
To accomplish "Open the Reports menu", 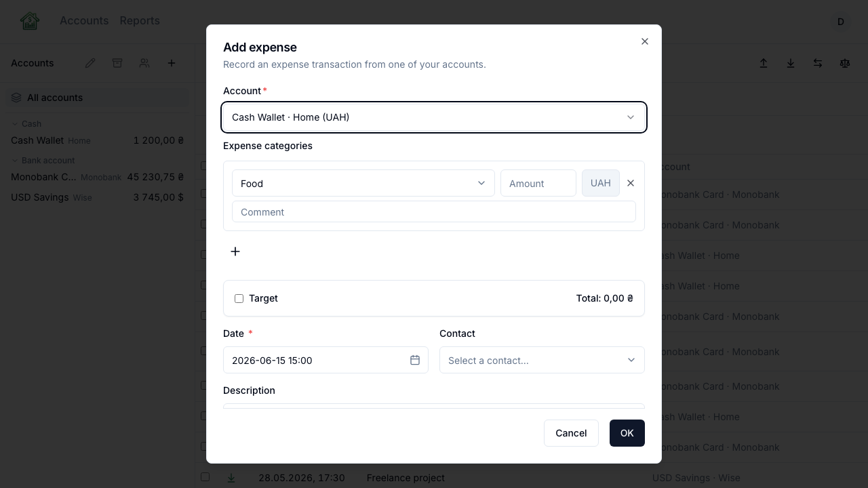I will [x=140, y=21].
